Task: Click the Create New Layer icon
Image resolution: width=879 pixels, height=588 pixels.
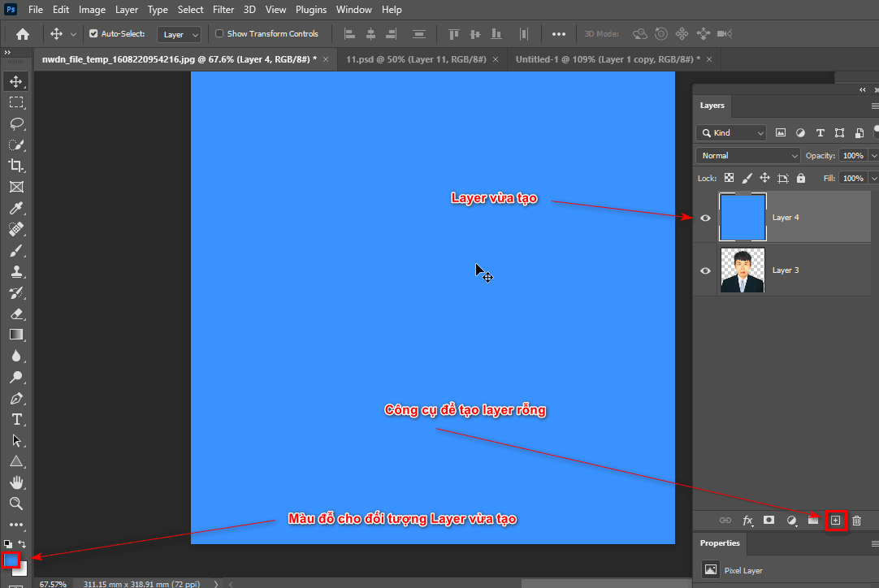Action: tap(836, 521)
